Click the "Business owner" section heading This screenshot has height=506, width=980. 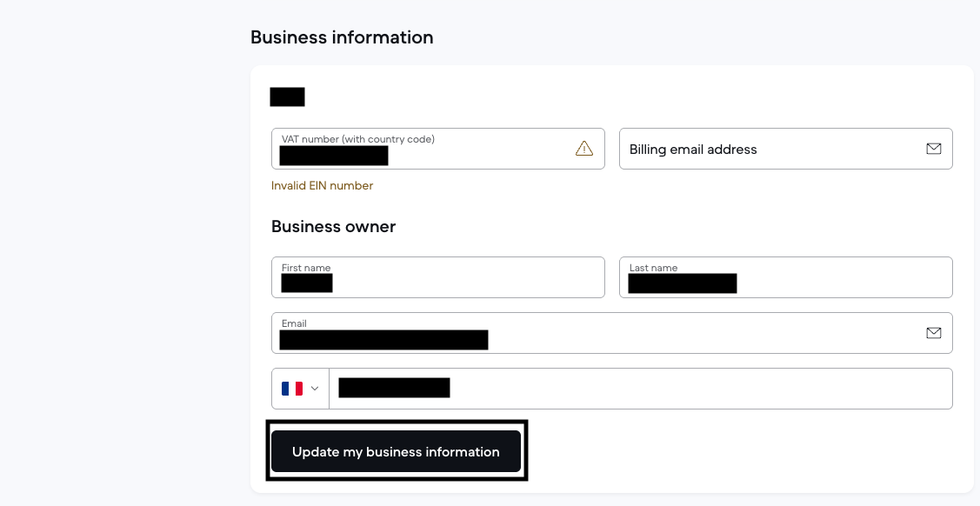(x=333, y=226)
